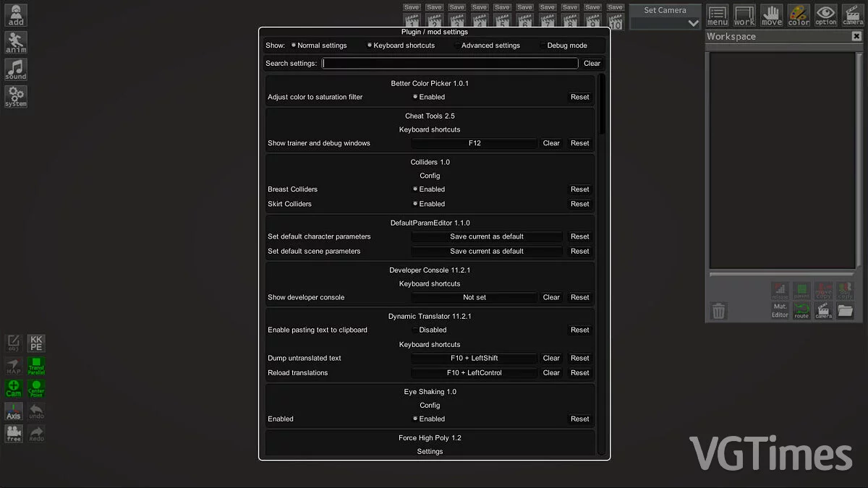Click the Cheat Tools 2.5 header
Image resolution: width=868 pixels, height=488 pixels.
pyautogui.click(x=430, y=116)
